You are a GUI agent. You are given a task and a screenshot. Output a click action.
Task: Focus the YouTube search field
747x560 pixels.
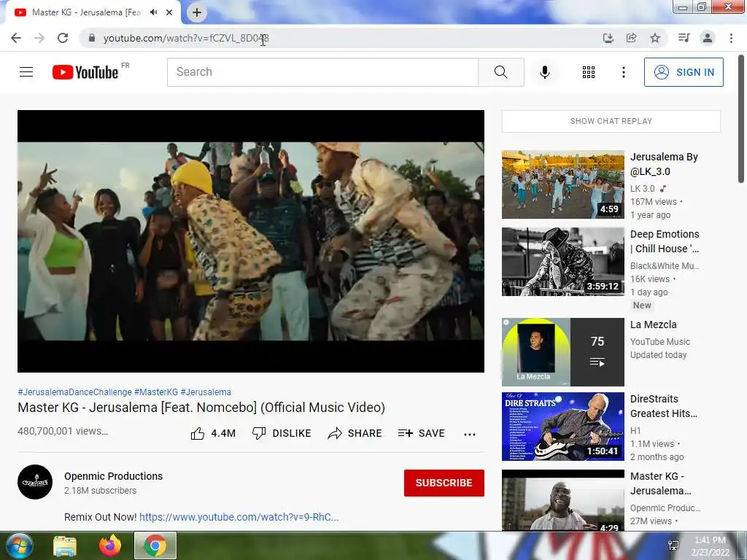322,72
